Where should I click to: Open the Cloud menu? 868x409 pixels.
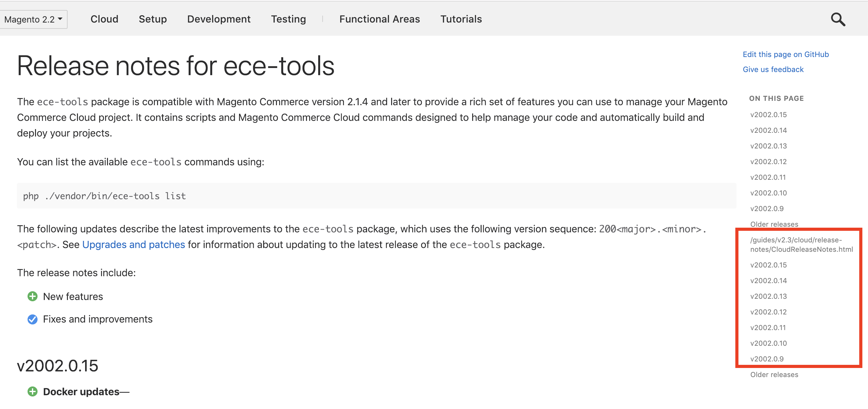tap(104, 19)
